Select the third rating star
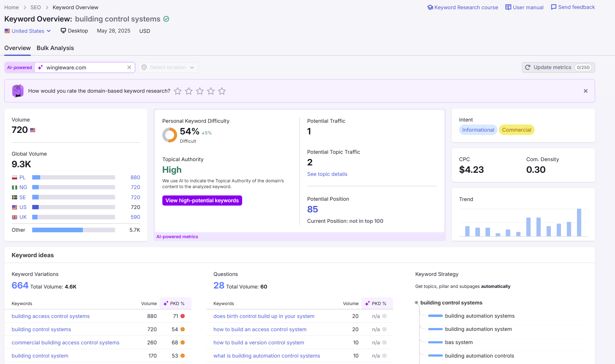This screenshot has height=364, width=615. tap(200, 91)
